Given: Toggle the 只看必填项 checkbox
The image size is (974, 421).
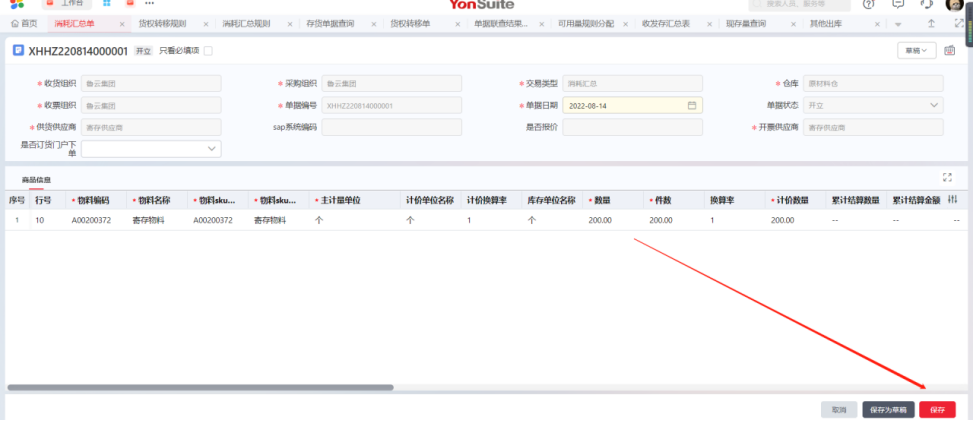Looking at the screenshot, I should [x=208, y=50].
